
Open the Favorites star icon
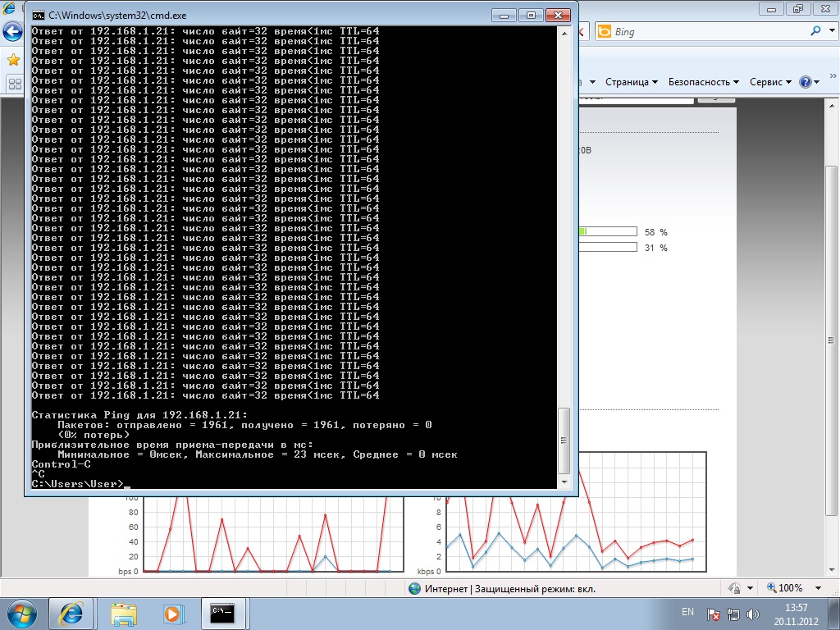click(x=13, y=61)
